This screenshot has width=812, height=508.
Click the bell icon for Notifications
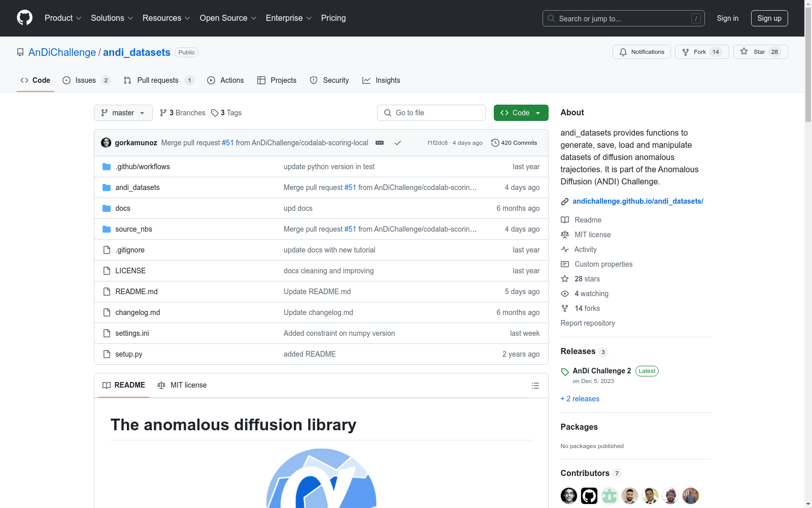[x=623, y=52]
